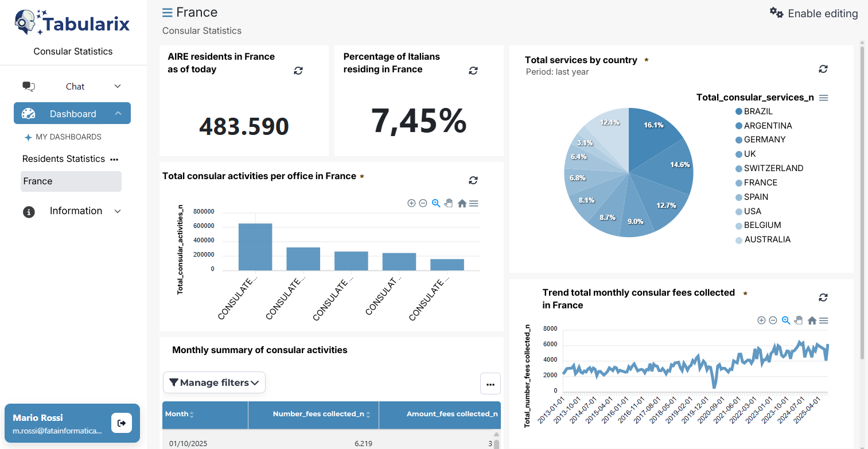Click zoom in on consular activities bar chart
Viewport: 868px width, 449px height.
[411, 203]
